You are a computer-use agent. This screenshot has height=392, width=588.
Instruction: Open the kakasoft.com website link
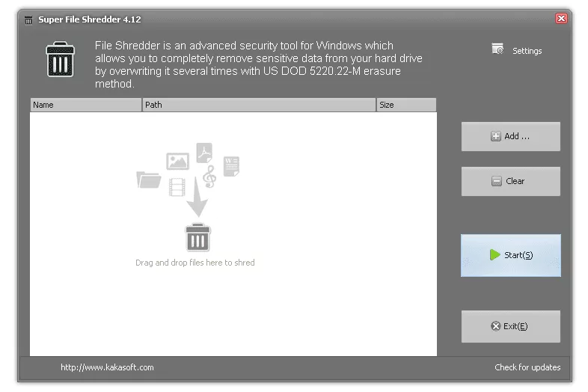[x=107, y=367]
